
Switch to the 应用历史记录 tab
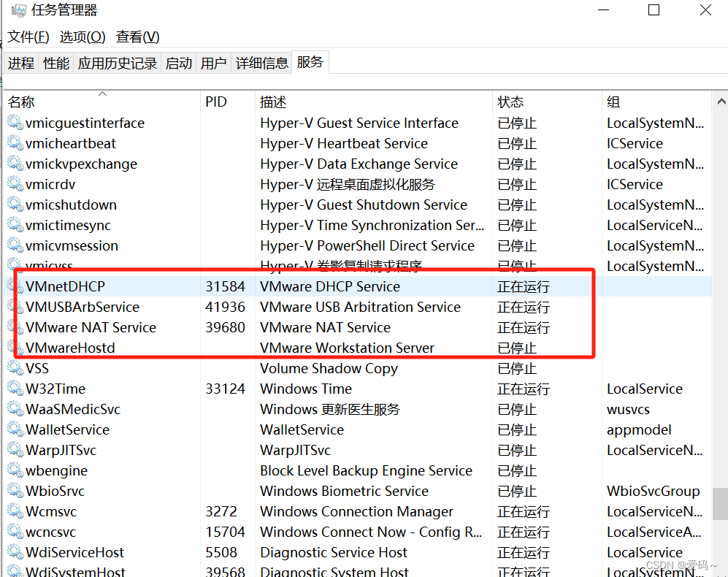(118, 63)
